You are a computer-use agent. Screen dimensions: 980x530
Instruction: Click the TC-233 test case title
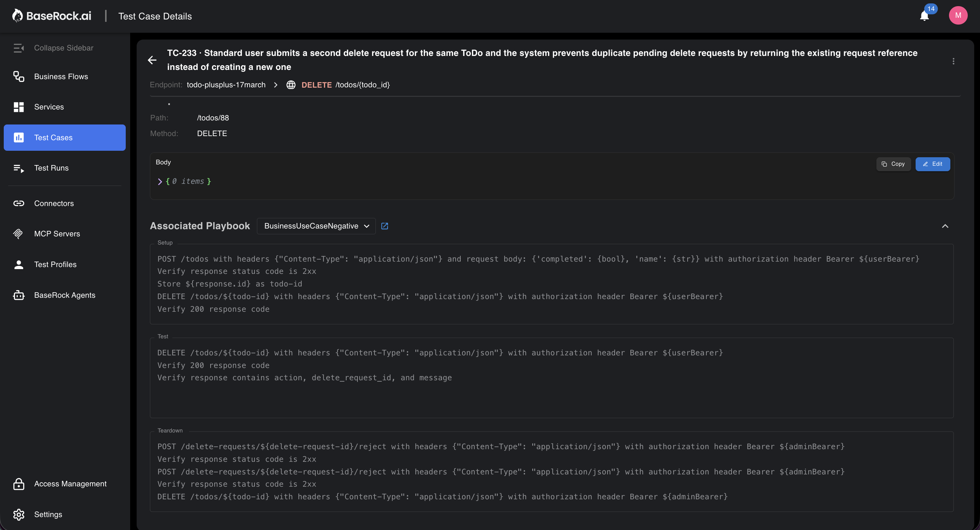click(542, 60)
